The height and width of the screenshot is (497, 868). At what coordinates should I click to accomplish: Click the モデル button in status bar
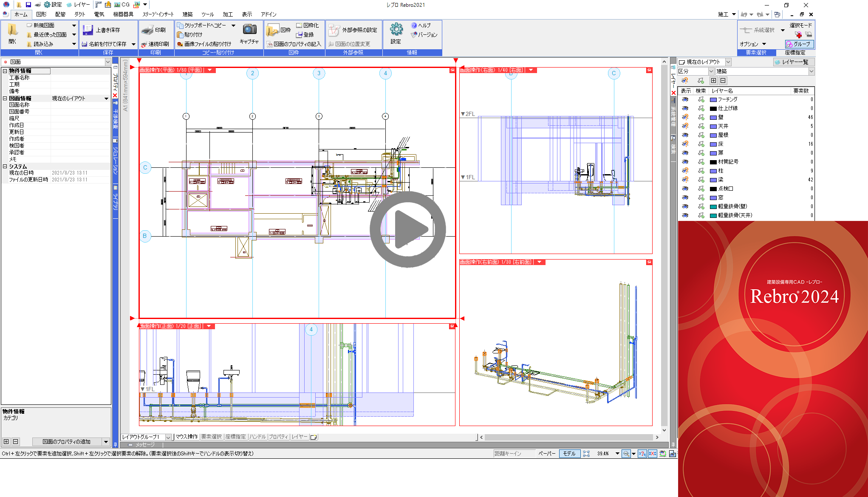[x=569, y=454]
